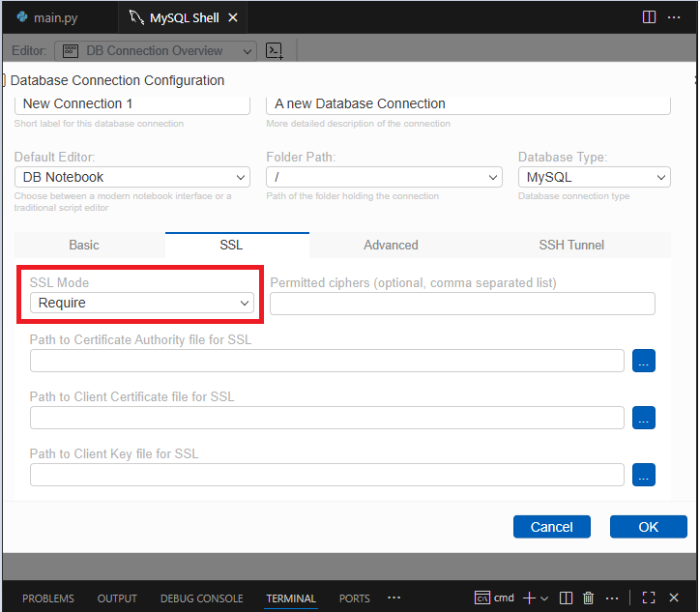
Task: Click the cmd terminal profile icon
Action: (x=482, y=597)
